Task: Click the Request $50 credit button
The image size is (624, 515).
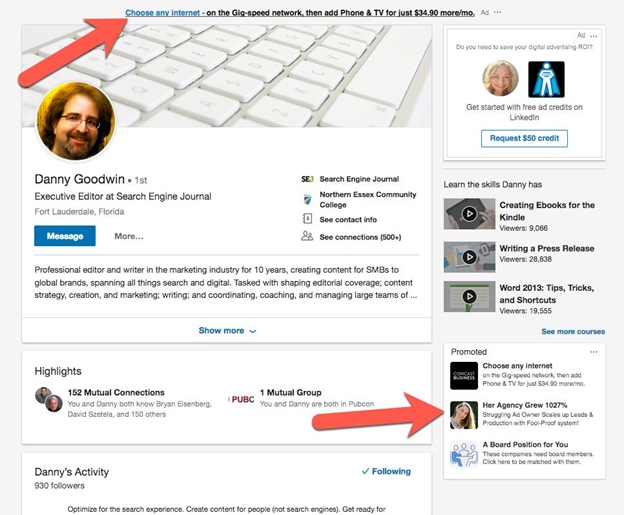Action: tap(524, 137)
